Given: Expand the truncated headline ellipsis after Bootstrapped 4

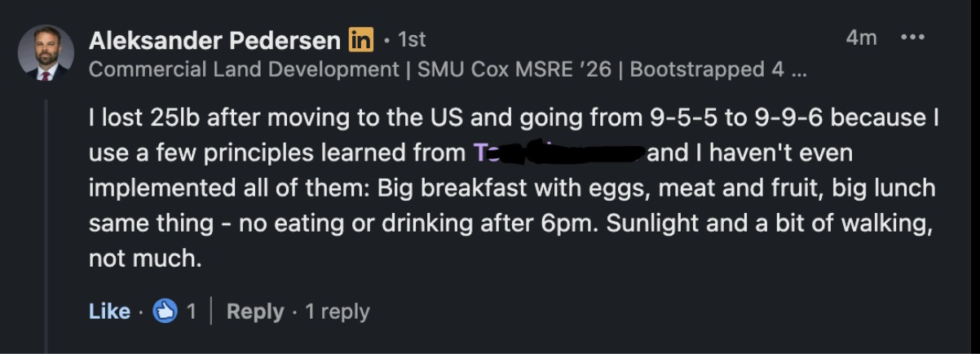Looking at the screenshot, I should pyautogui.click(x=798, y=72).
